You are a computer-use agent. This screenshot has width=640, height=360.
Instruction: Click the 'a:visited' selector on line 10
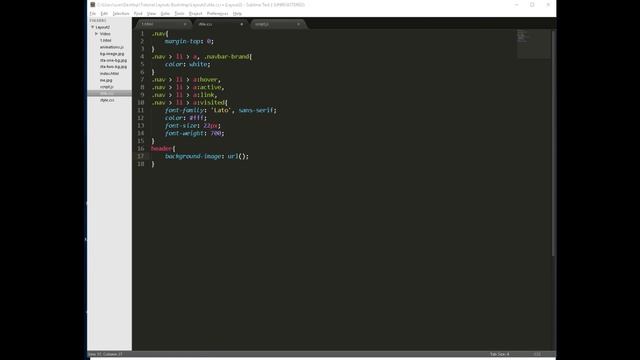coord(209,102)
